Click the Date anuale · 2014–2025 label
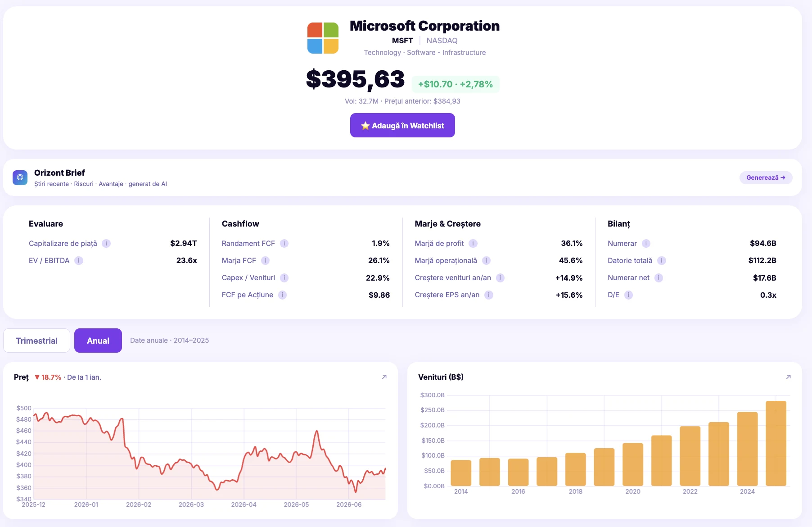The width and height of the screenshot is (812, 527). [x=169, y=341]
